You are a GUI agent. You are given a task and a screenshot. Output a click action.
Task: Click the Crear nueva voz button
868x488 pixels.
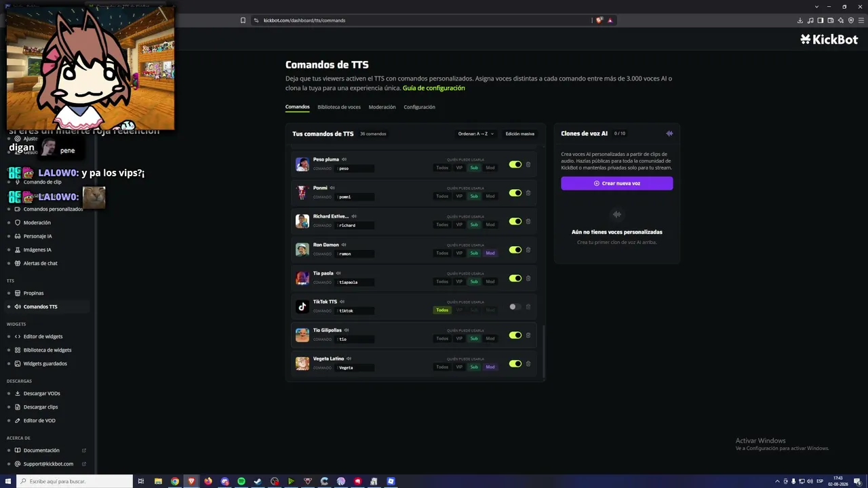[617, 183]
